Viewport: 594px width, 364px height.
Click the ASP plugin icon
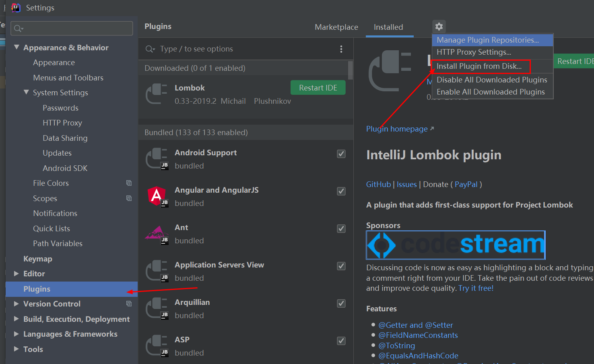click(156, 345)
